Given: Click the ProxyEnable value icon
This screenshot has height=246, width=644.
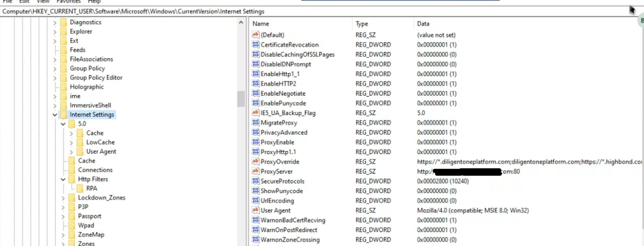Looking at the screenshot, I should pos(256,142).
